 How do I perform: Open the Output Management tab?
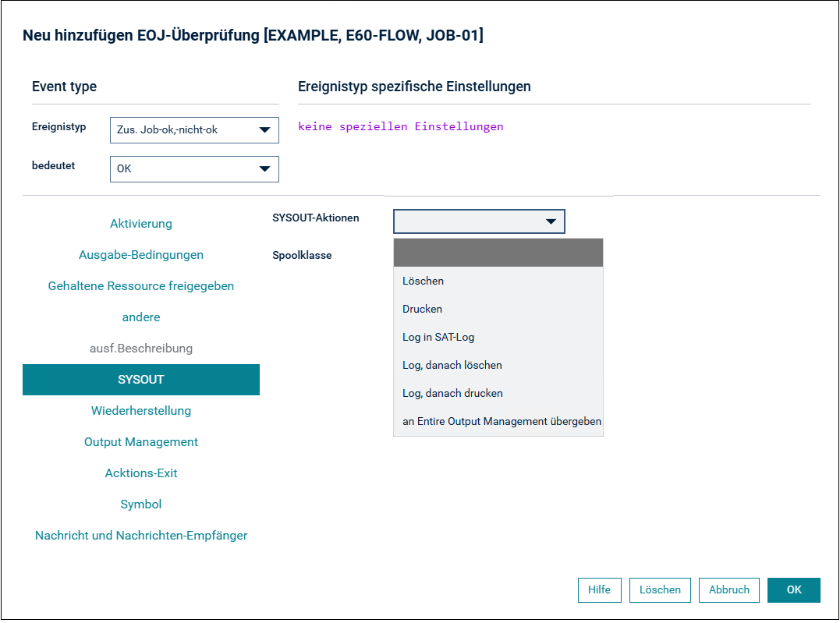tap(141, 442)
